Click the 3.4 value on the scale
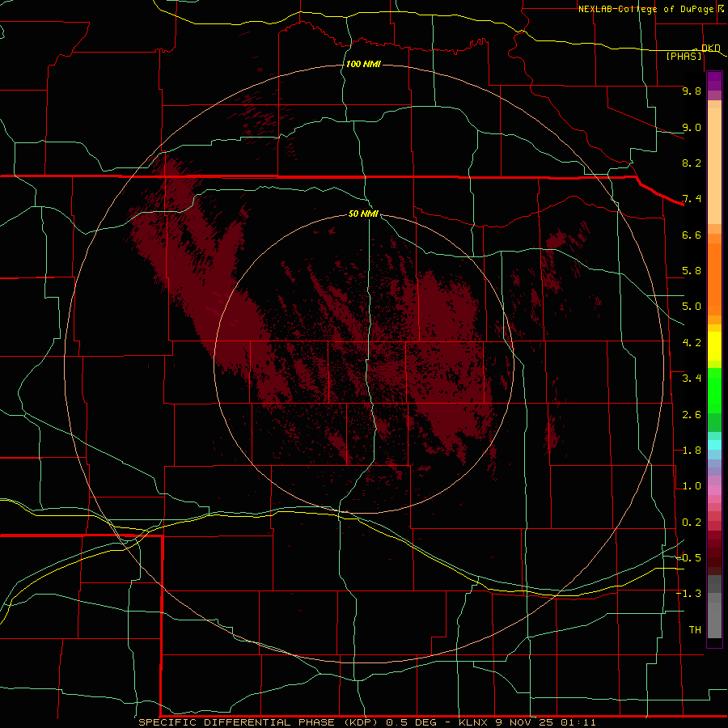728x728 pixels. point(692,379)
